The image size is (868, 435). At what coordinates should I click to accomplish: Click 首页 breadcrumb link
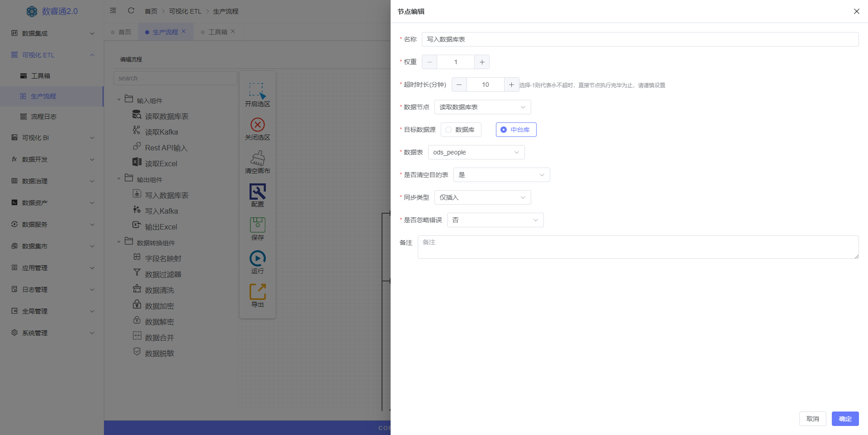[151, 11]
